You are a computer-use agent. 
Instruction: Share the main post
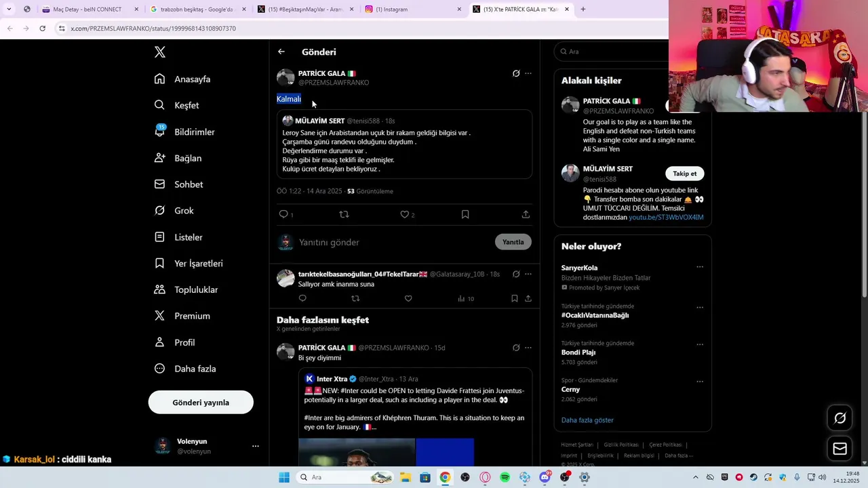point(526,214)
